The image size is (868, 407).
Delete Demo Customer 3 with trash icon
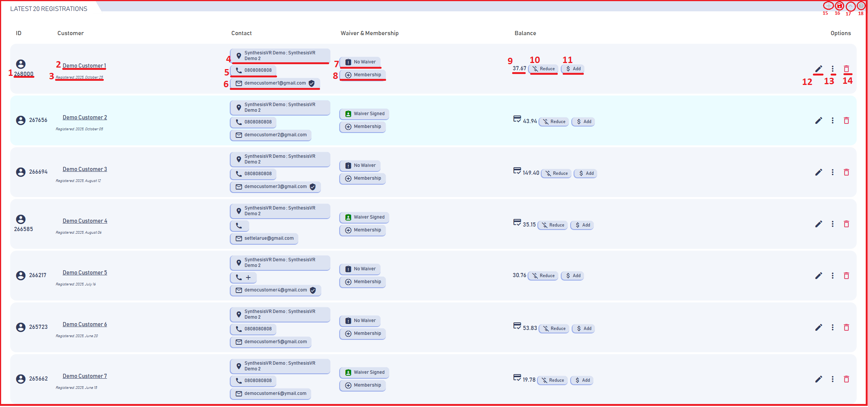[x=846, y=172]
